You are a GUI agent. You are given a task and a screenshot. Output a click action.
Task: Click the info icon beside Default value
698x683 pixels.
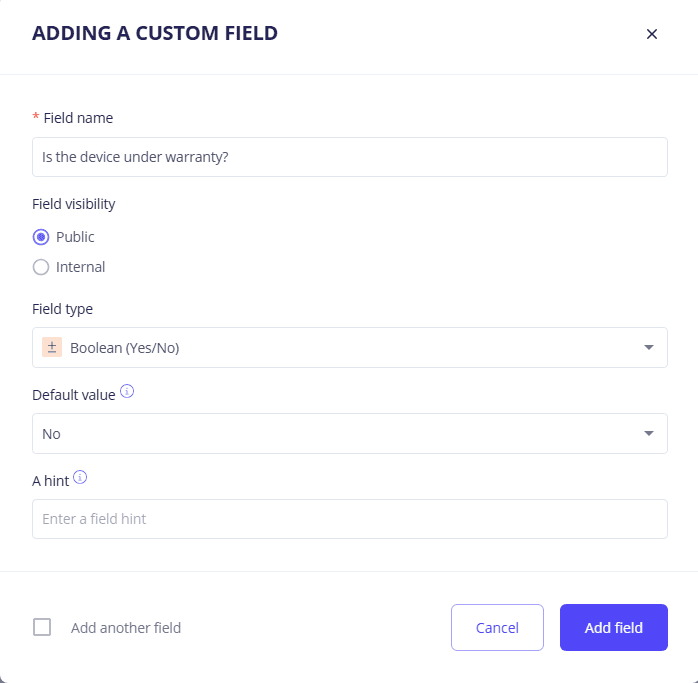(127, 392)
